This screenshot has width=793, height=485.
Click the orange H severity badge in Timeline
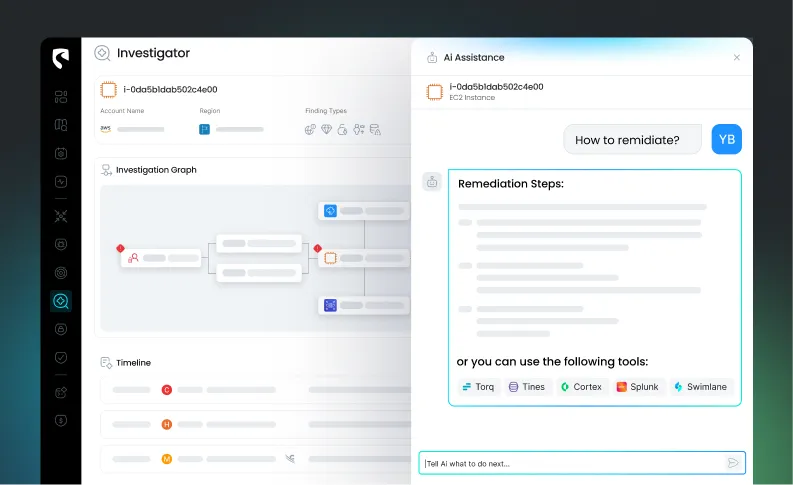click(166, 424)
